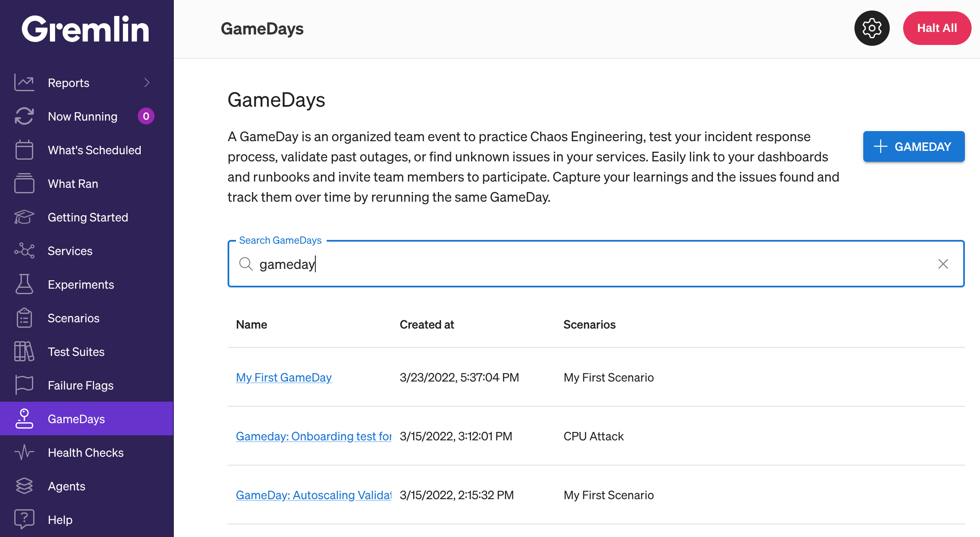The image size is (980, 537).
Task: Click the GameDays joystick icon
Action: point(24,419)
